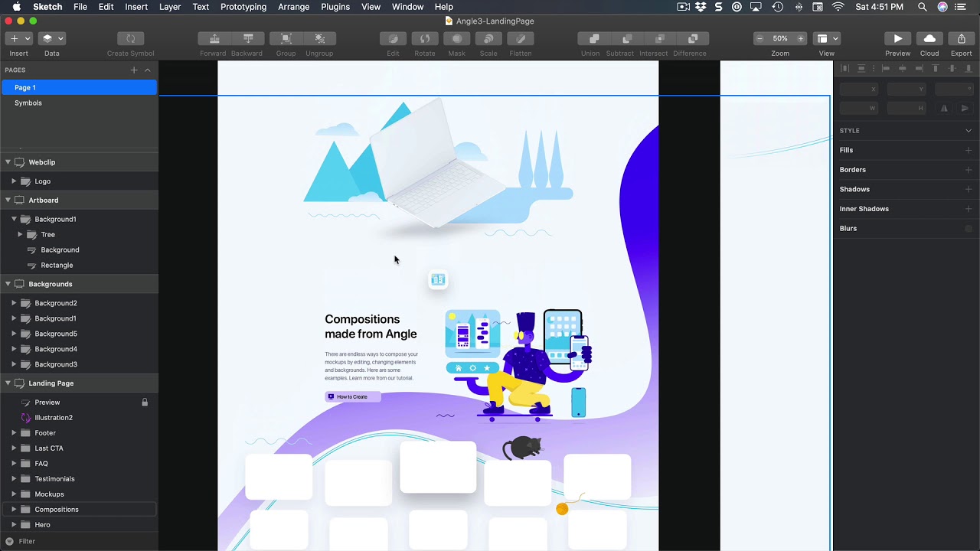This screenshot has height=551, width=980.
Task: Click the W width input field
Action: click(x=858, y=108)
